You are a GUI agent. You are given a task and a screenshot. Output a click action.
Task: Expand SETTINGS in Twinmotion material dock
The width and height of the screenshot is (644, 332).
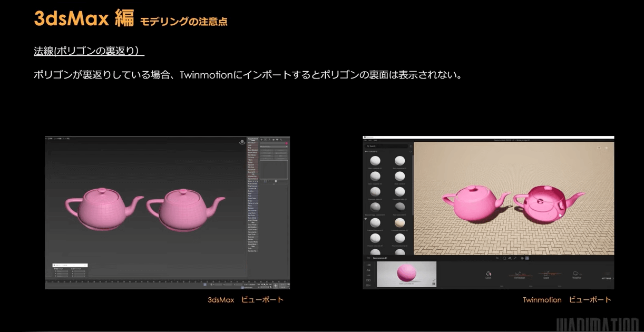pyautogui.click(x=607, y=278)
